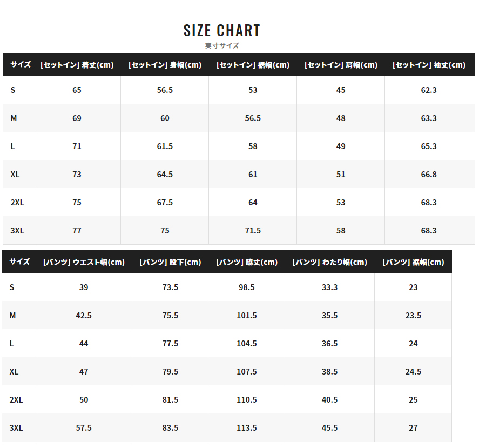Click the [セットイン] 着丈(cm) column header
The image size is (479, 448).
tap(77, 65)
